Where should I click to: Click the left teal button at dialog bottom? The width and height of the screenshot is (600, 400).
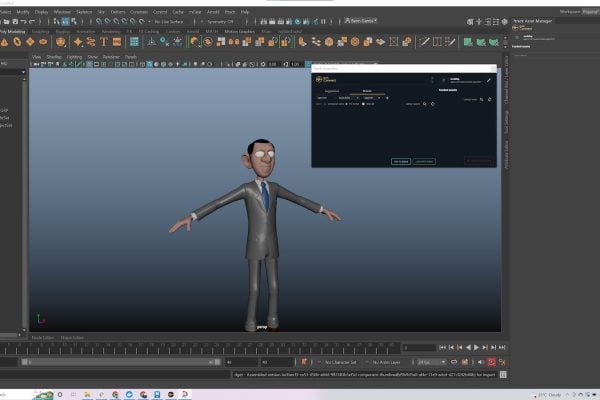tap(400, 160)
